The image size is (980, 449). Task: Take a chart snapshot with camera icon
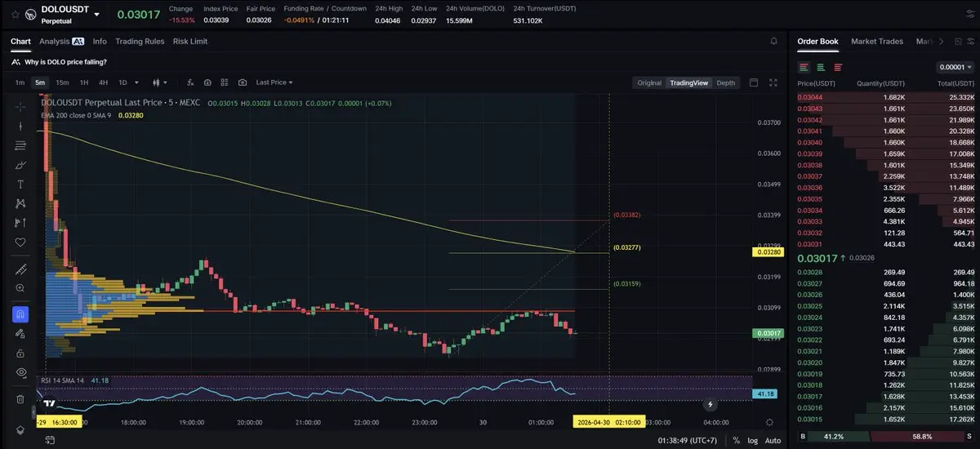tap(243, 82)
